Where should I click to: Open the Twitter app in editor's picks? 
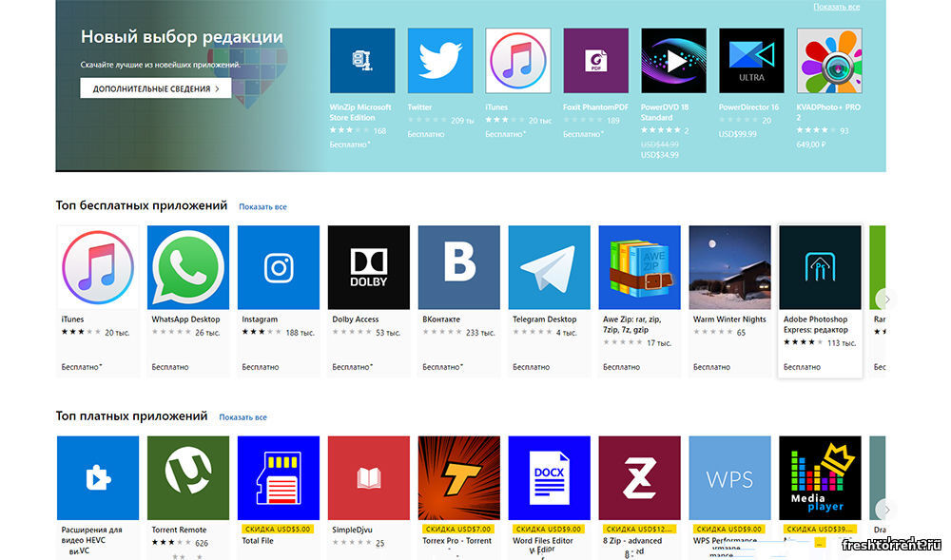click(440, 61)
